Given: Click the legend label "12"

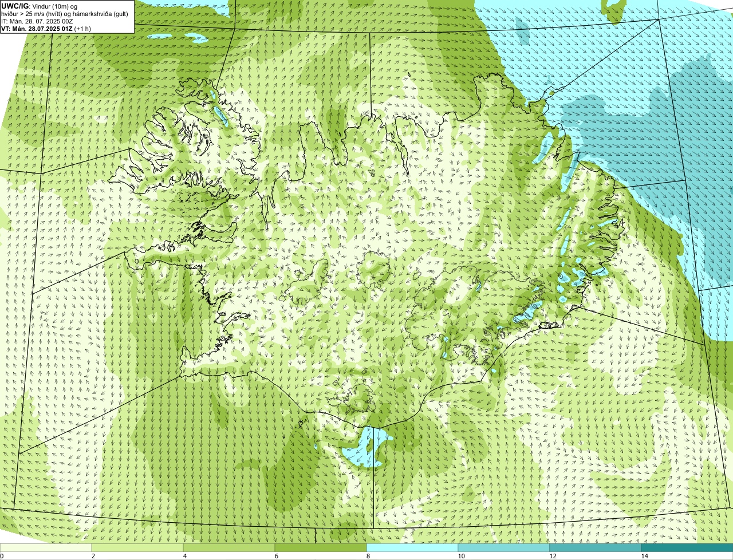Looking at the screenshot, I should (x=553, y=556).
